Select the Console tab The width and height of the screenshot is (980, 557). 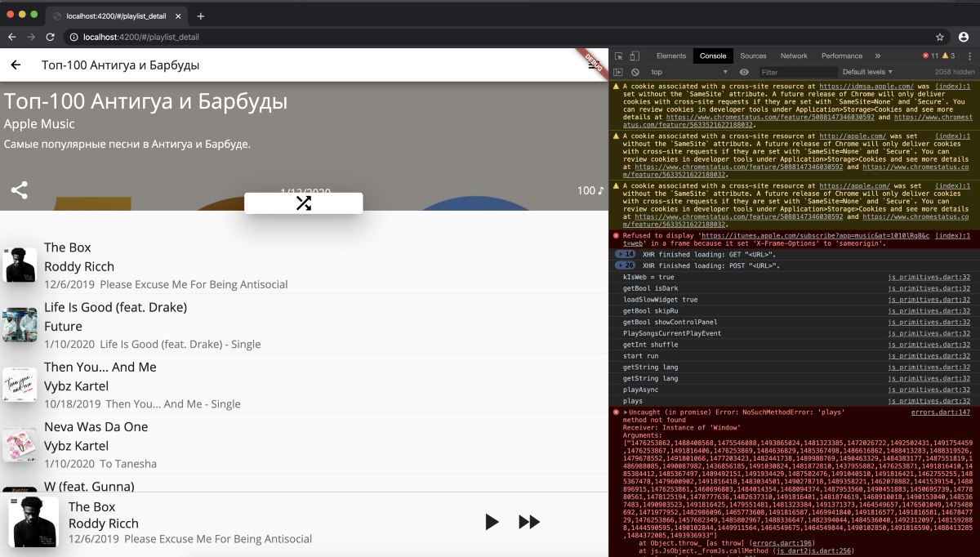click(713, 56)
